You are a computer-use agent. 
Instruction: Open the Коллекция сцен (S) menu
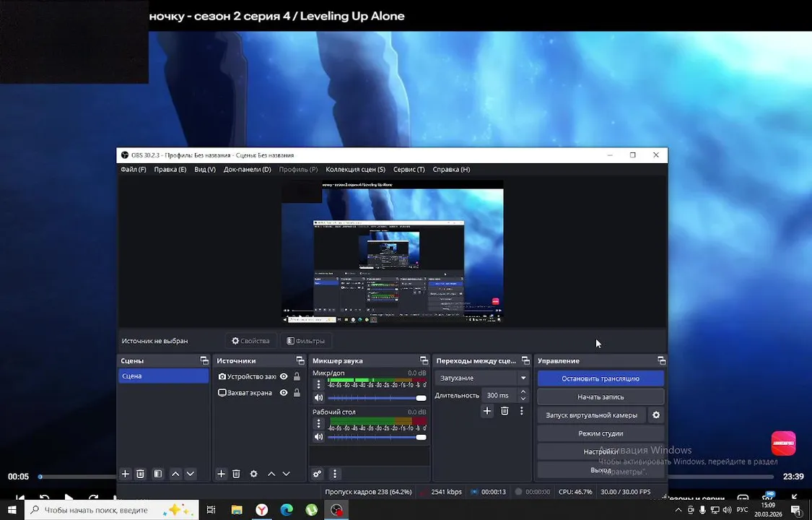355,170
